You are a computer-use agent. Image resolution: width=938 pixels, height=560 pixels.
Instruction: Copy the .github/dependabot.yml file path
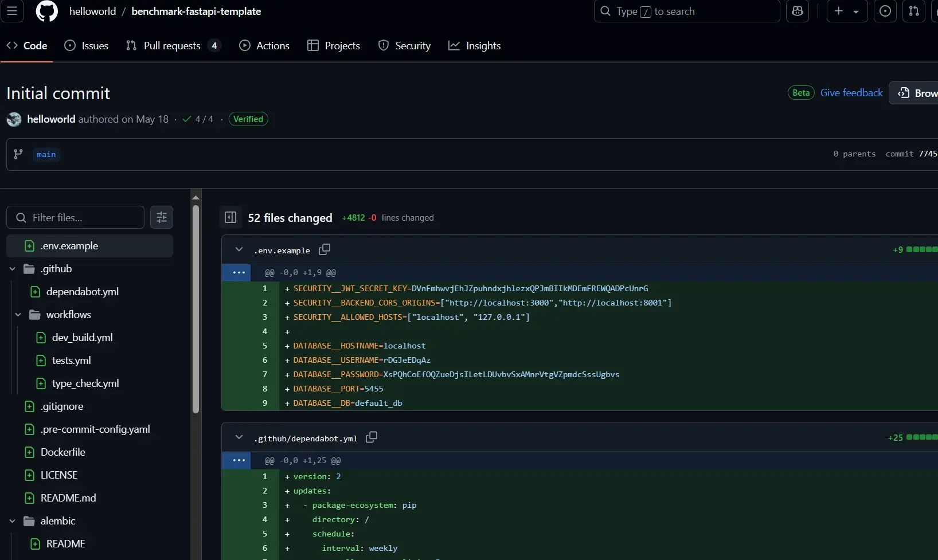[x=372, y=438]
